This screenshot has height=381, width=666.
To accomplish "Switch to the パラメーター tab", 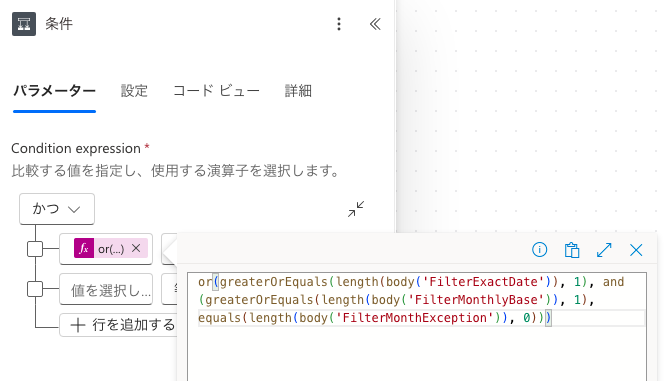I will click(x=54, y=91).
